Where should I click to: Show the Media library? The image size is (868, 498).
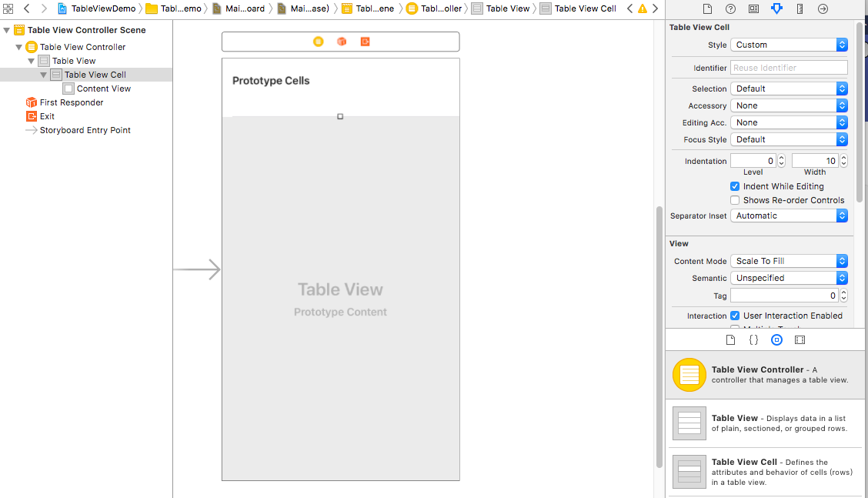click(x=800, y=339)
